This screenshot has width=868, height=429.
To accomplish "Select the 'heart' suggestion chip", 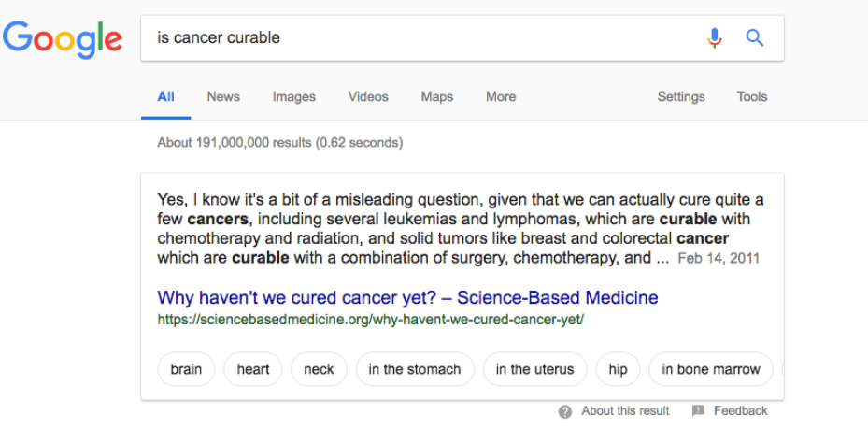I will pyautogui.click(x=253, y=369).
